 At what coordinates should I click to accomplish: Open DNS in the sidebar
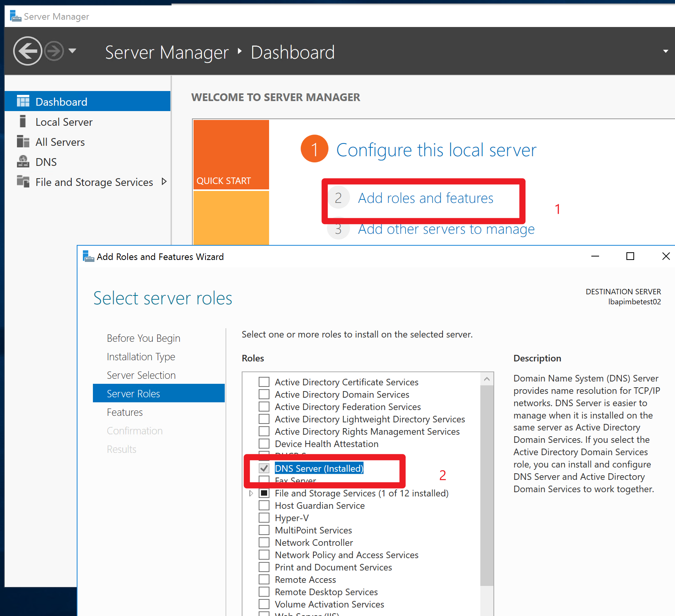click(x=88, y=162)
